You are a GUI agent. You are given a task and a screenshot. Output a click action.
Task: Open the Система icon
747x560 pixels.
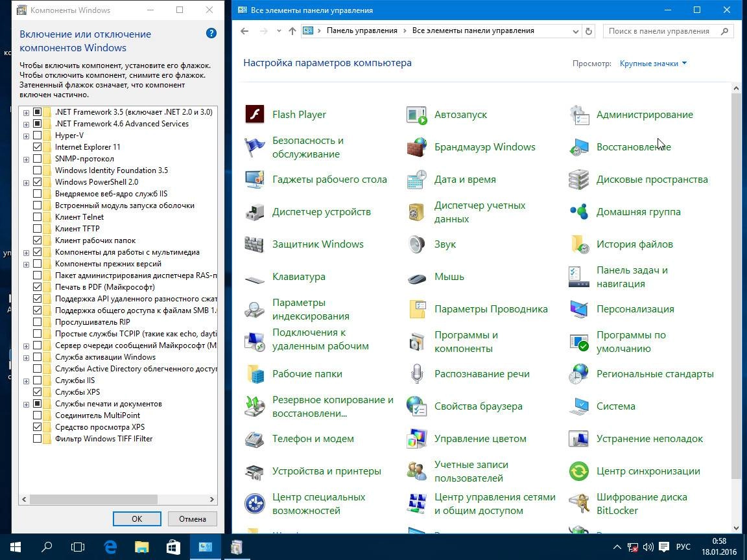579,406
